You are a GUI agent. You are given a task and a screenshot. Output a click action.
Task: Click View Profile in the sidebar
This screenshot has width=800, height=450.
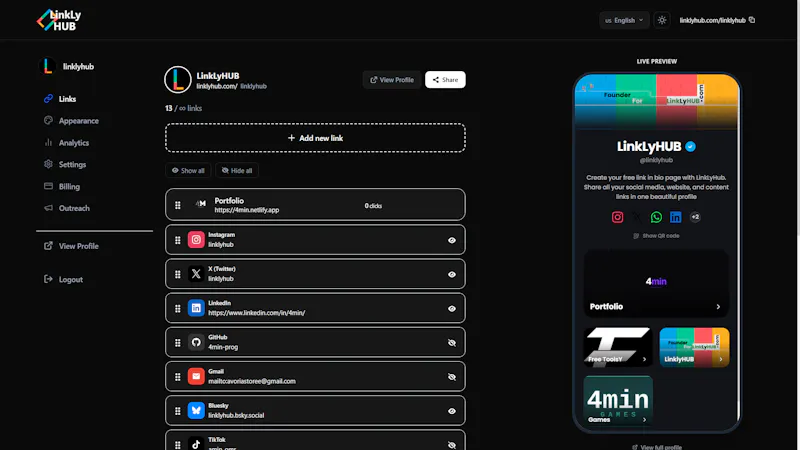pos(71,246)
